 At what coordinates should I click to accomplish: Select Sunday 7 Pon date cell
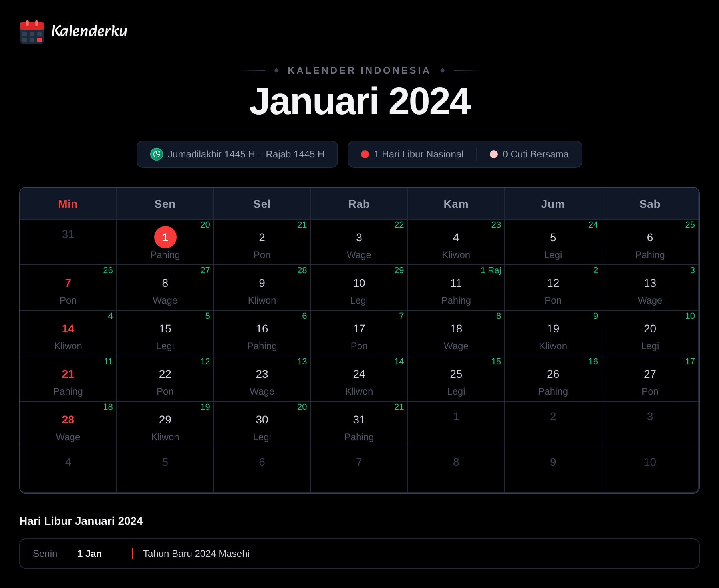(x=68, y=288)
